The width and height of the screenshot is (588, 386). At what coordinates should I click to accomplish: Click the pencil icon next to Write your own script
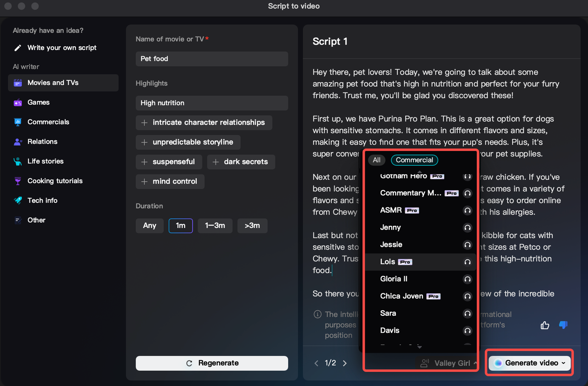(x=17, y=47)
